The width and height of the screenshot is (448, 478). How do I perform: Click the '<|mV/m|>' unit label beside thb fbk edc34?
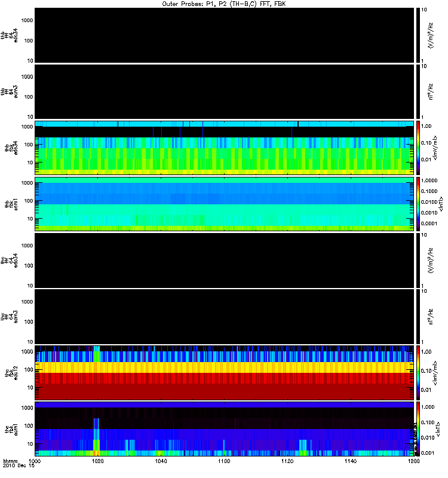tap(435, 148)
